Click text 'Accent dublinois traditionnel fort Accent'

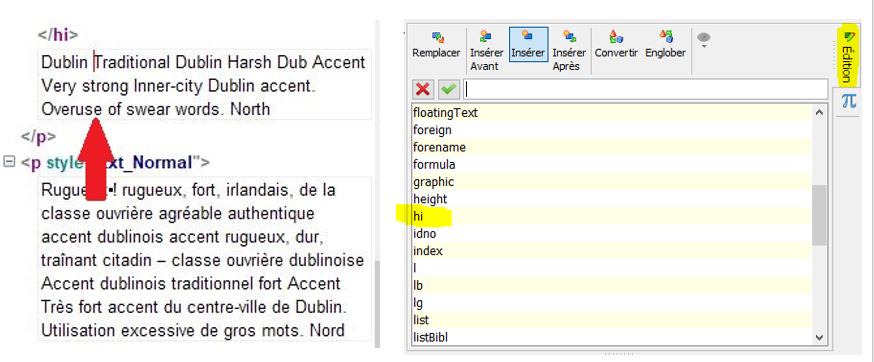tap(191, 283)
